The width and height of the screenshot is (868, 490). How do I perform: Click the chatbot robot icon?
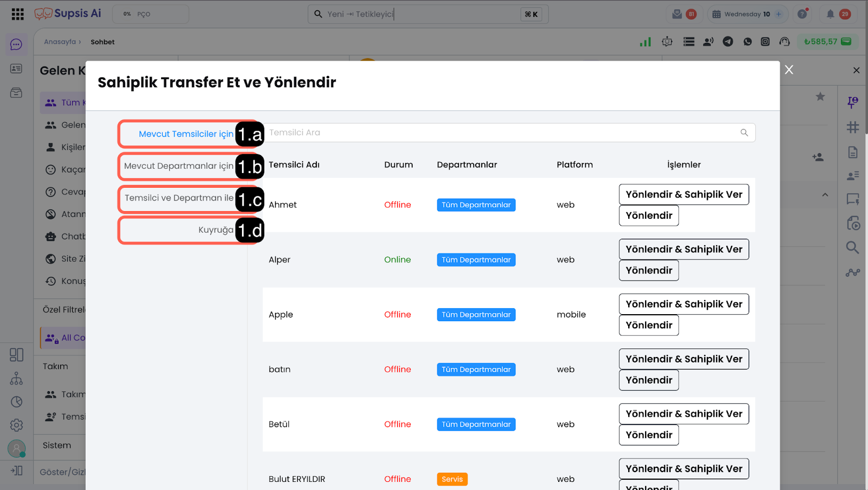(667, 42)
